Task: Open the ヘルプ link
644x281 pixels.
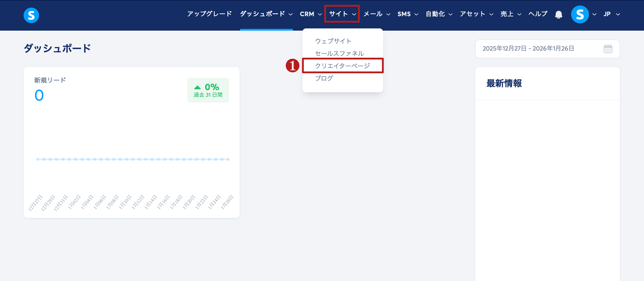Action: click(538, 14)
